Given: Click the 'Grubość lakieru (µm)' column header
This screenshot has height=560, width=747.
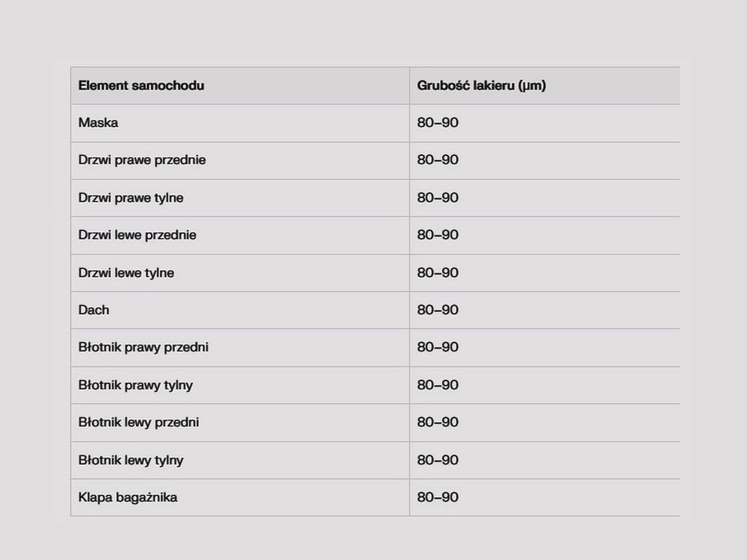Looking at the screenshot, I should click(x=545, y=86).
